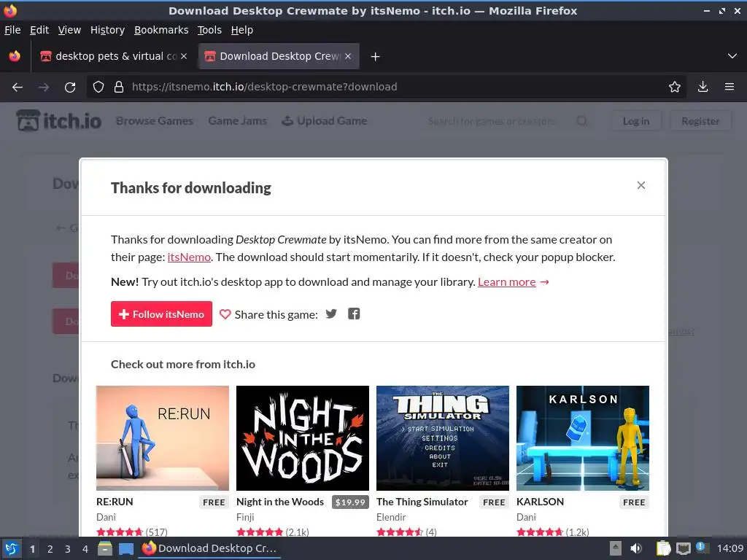The image size is (747, 560).
Task: Open the Firefox hamburger application menu
Action: 729,87
